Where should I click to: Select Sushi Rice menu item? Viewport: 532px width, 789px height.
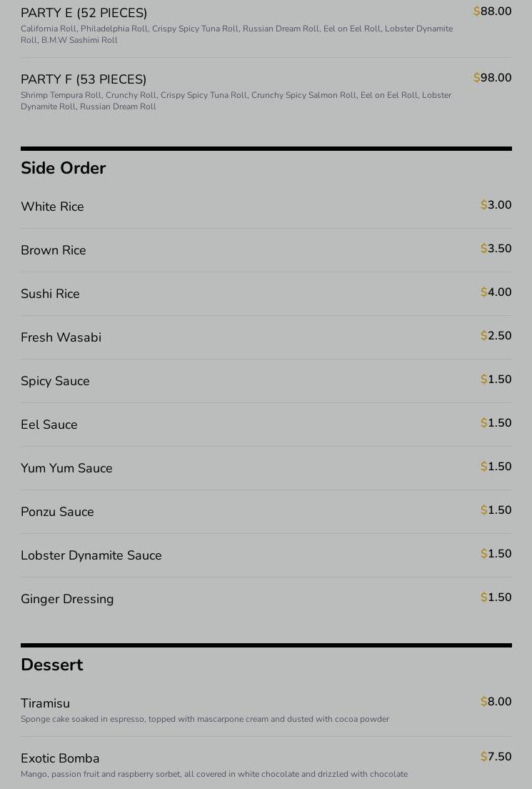(266, 294)
